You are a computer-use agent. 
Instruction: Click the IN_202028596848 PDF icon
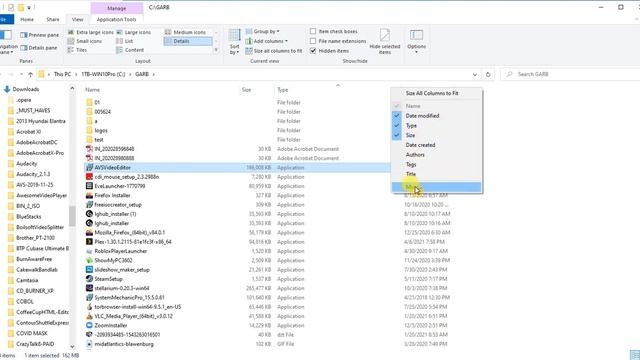tap(89, 149)
